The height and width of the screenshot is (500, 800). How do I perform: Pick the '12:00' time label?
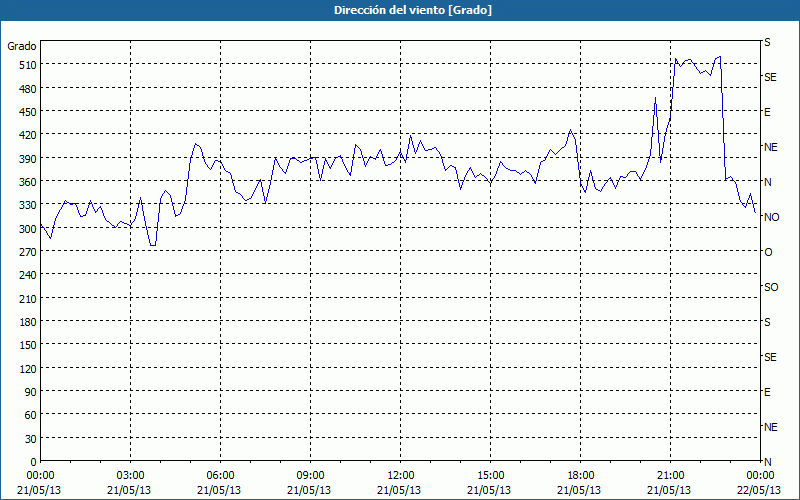pyautogui.click(x=401, y=476)
